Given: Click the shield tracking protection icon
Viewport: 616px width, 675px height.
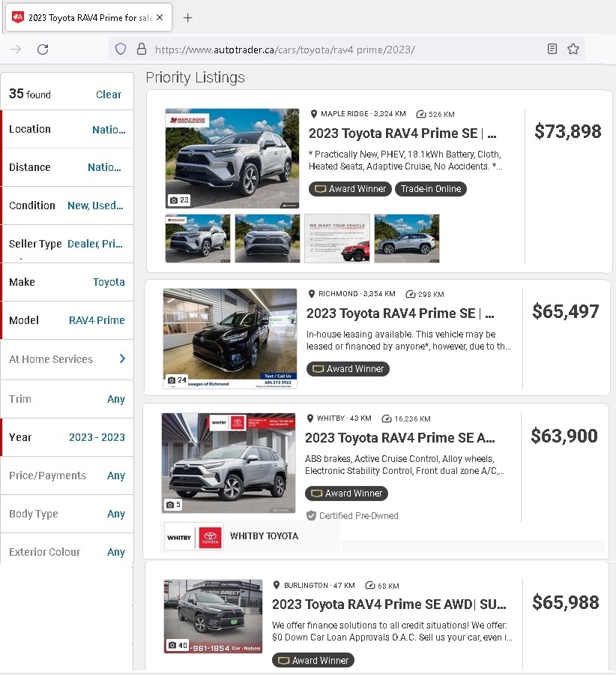Looking at the screenshot, I should pos(121,49).
